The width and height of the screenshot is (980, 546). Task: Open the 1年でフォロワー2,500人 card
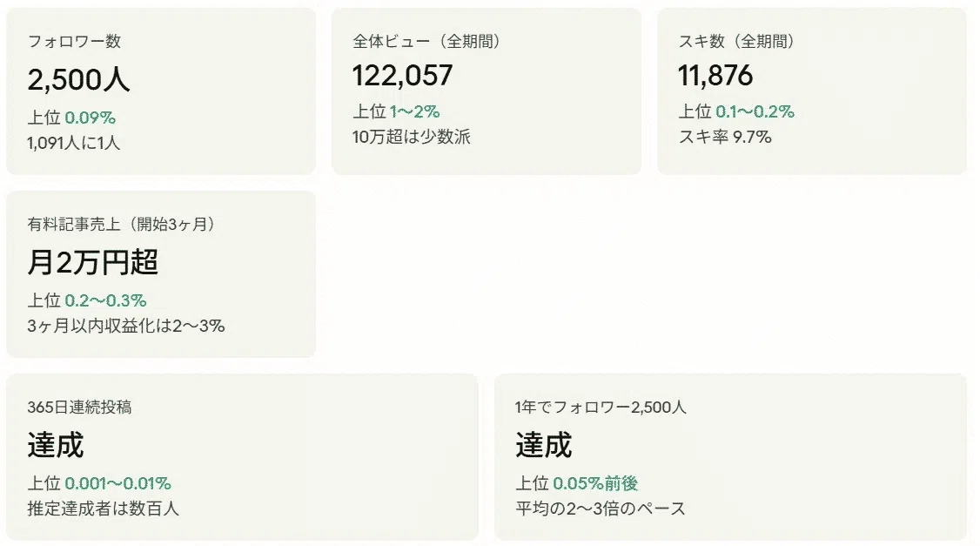tap(730, 457)
